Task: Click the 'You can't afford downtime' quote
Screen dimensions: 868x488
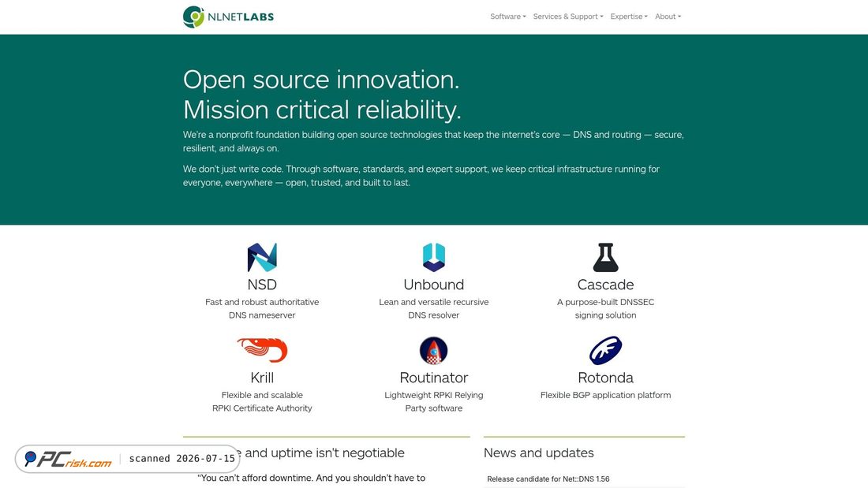Action: tap(311, 478)
